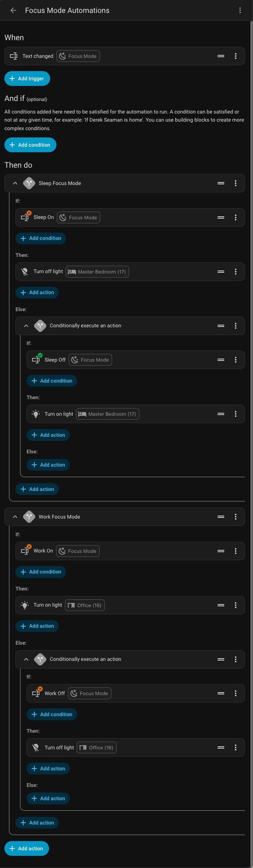Click Add condition under And if
Screen dimensions: 253x868
tap(30, 145)
